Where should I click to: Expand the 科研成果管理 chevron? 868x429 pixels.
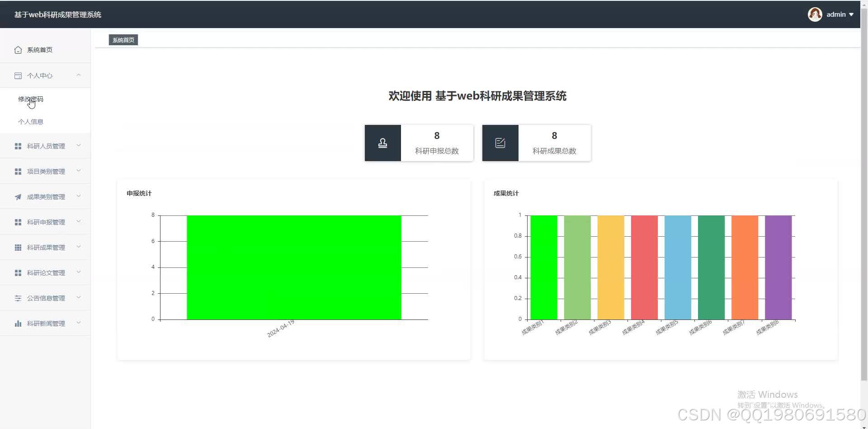(x=79, y=247)
